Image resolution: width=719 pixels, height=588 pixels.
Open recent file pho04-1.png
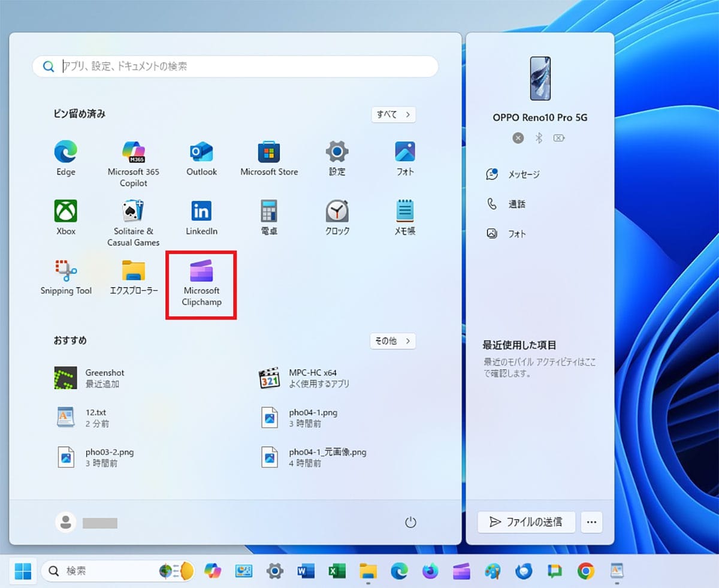(299, 418)
